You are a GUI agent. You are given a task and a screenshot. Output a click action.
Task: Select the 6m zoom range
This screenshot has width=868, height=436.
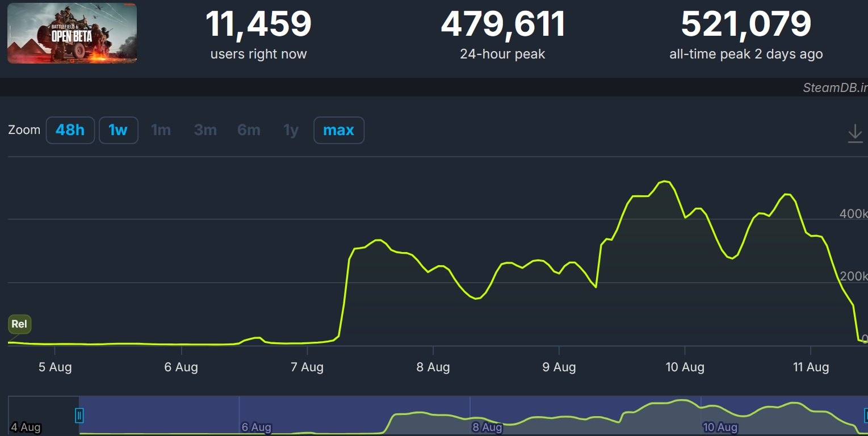click(249, 130)
